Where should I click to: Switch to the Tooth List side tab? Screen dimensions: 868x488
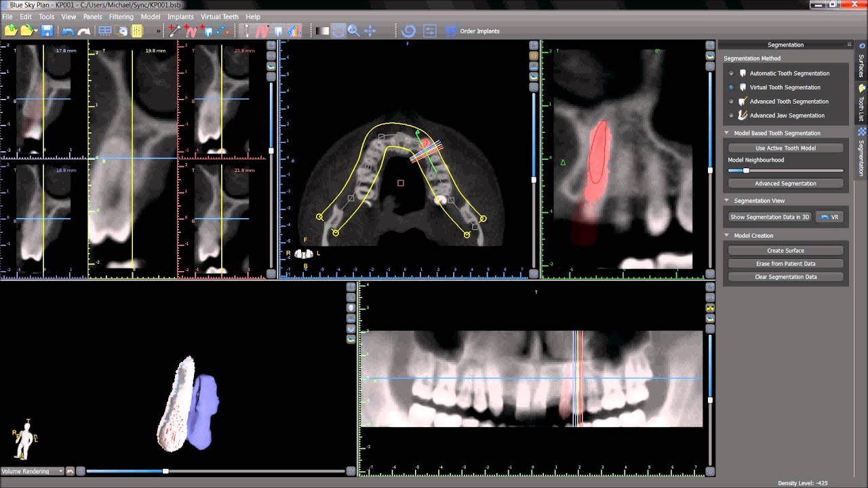[861, 104]
